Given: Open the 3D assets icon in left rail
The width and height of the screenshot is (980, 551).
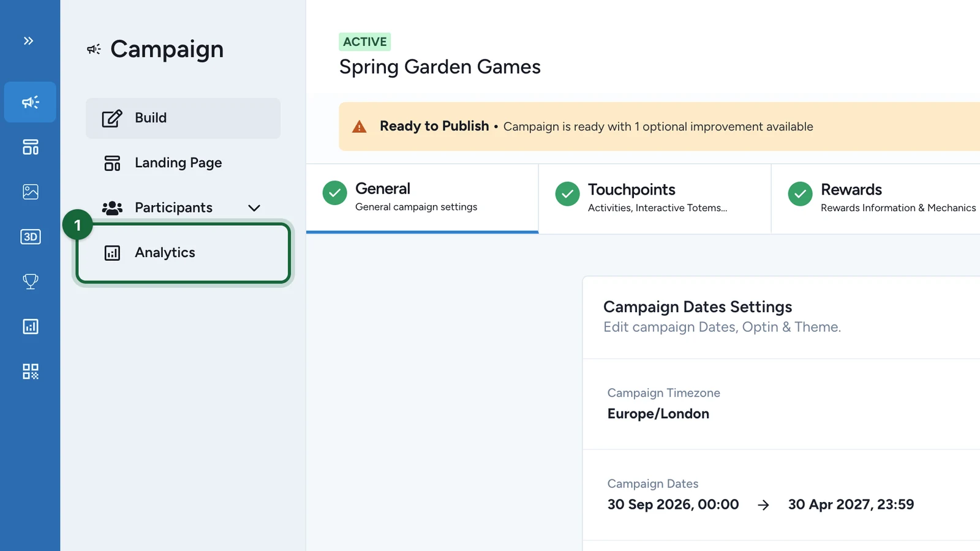Looking at the screenshot, I should [x=30, y=236].
